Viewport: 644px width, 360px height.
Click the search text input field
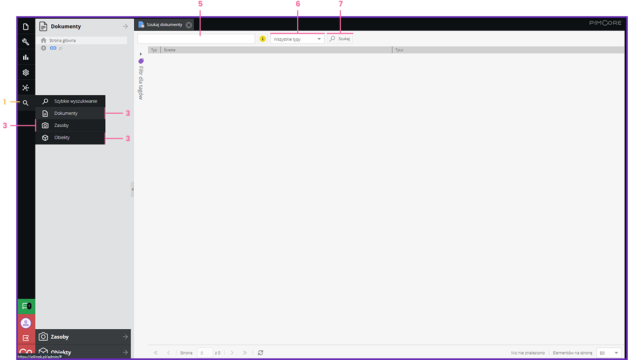pyautogui.click(x=196, y=39)
